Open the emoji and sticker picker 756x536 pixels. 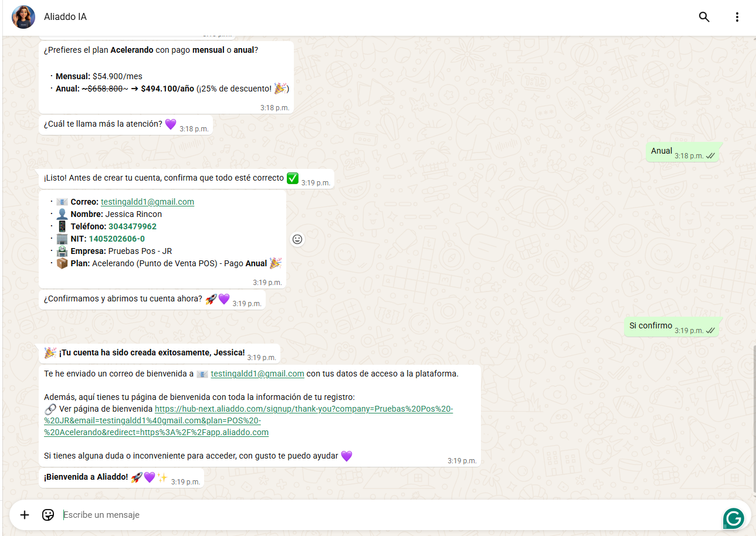(48, 515)
